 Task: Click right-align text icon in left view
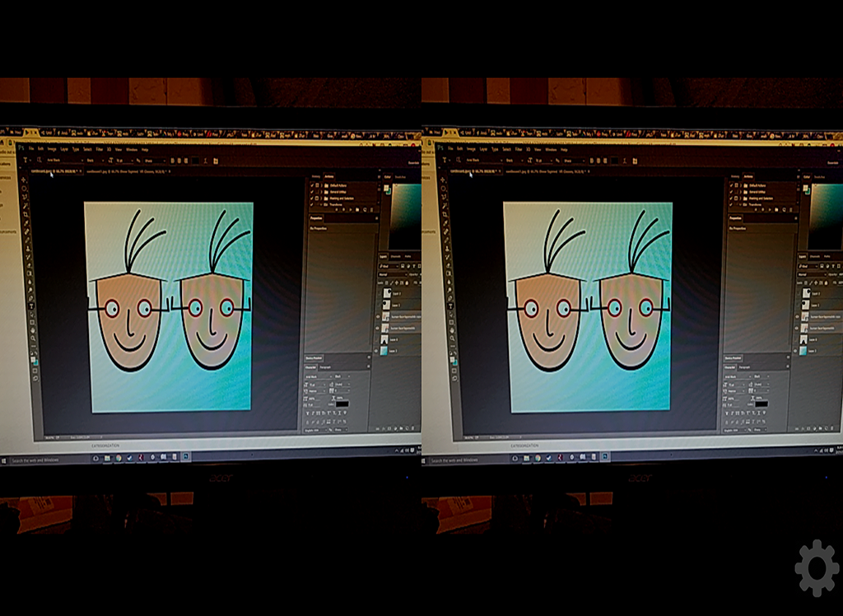[185, 161]
